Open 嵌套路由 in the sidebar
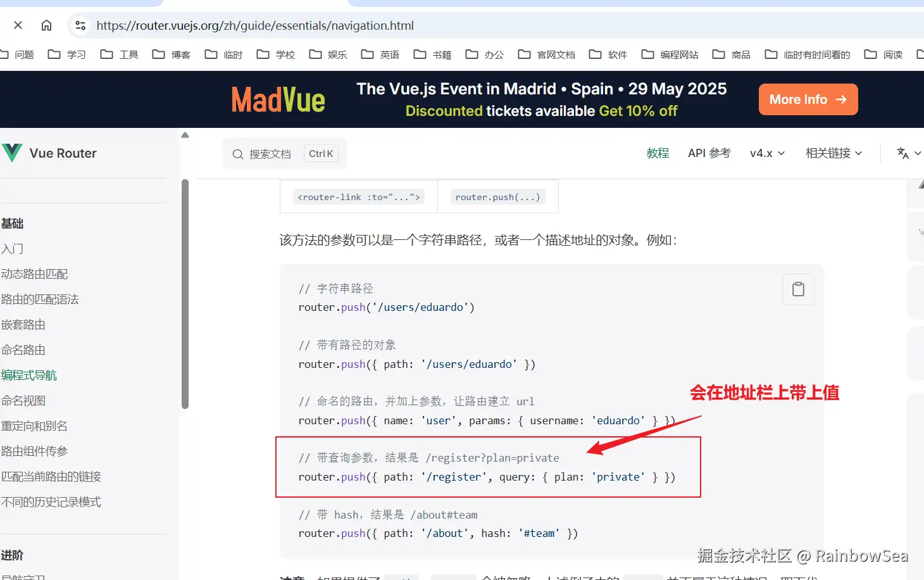This screenshot has width=924, height=580. pyautogui.click(x=23, y=325)
